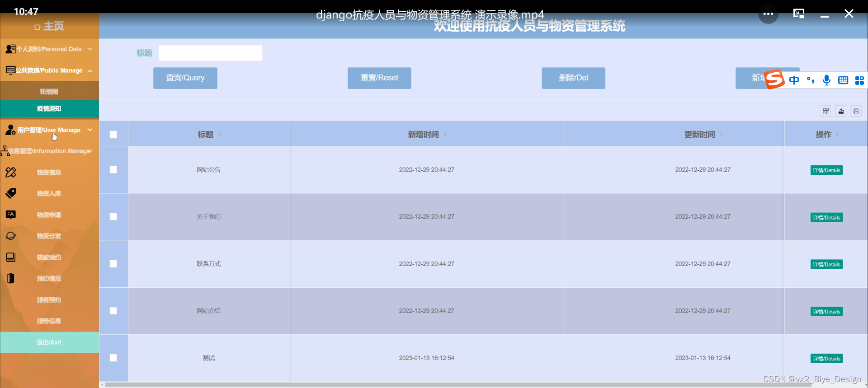Expand the 用户管理/User Manage chevron

pos(90,130)
